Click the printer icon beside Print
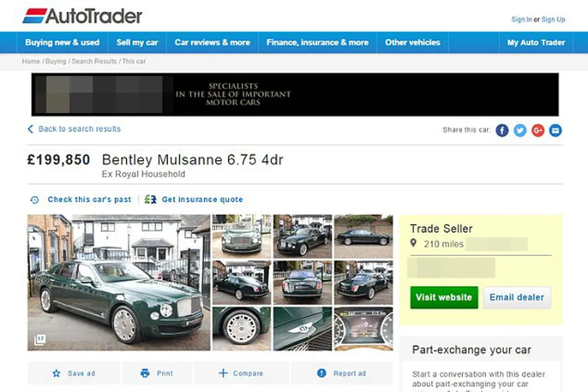Image resolution: width=588 pixels, height=392 pixels. (x=144, y=374)
